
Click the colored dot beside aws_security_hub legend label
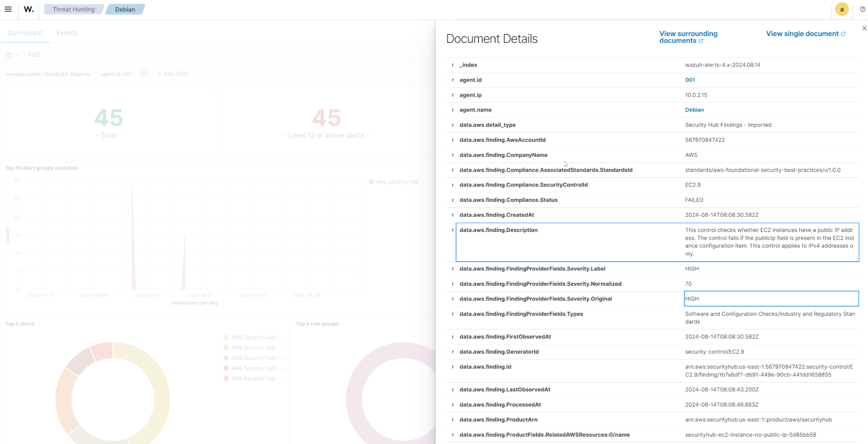click(x=372, y=182)
